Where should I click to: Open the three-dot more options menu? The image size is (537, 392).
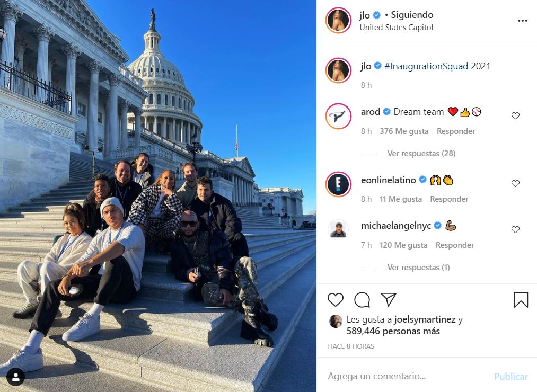point(522,21)
